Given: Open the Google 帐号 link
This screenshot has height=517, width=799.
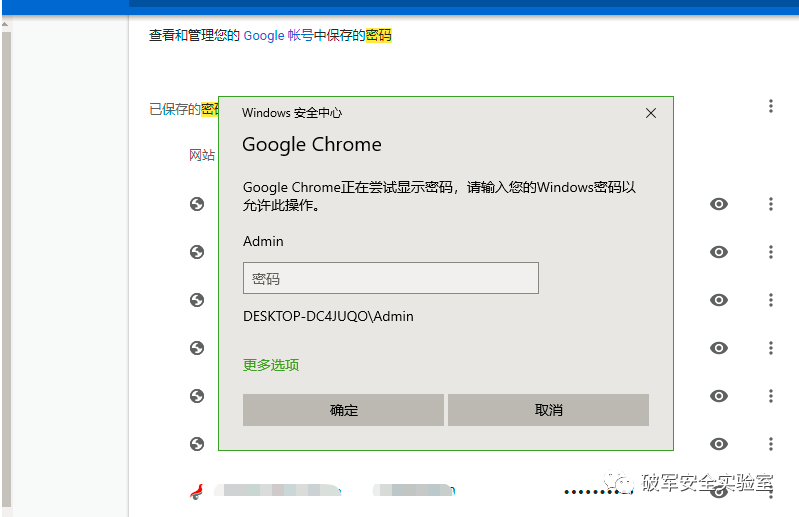Looking at the screenshot, I should click(x=278, y=35).
